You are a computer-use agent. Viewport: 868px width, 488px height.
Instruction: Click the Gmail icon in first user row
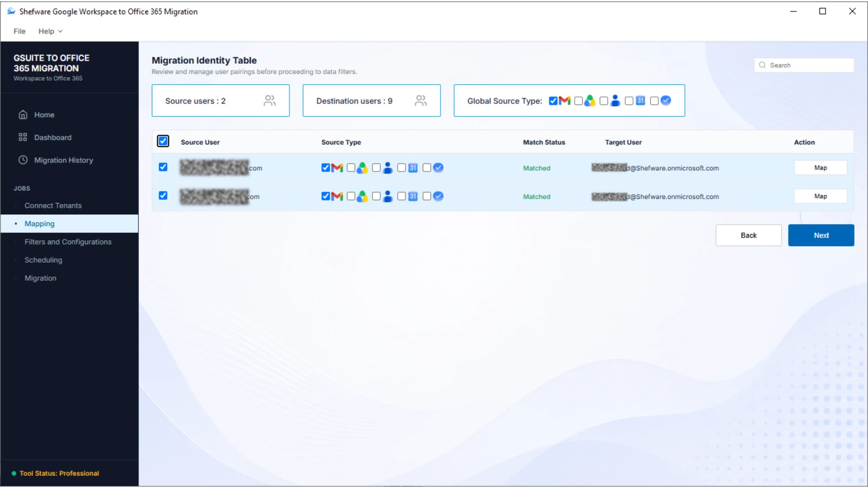pyautogui.click(x=337, y=168)
